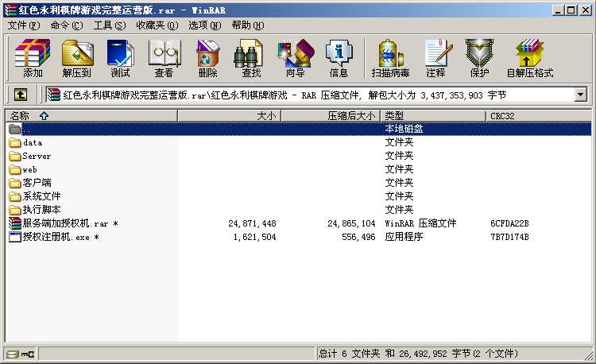
Task: Click the 系统文件 folder icon
Action: tap(15, 196)
